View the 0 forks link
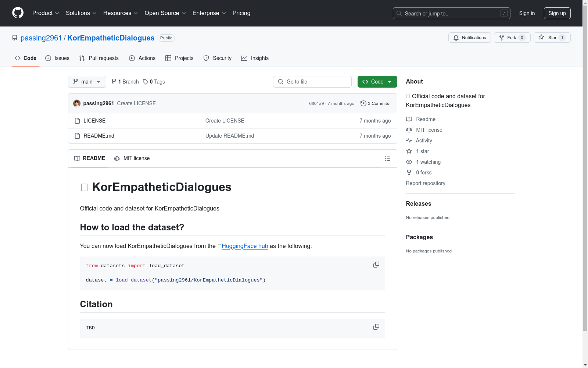This screenshot has height=368, width=588. 419,173
